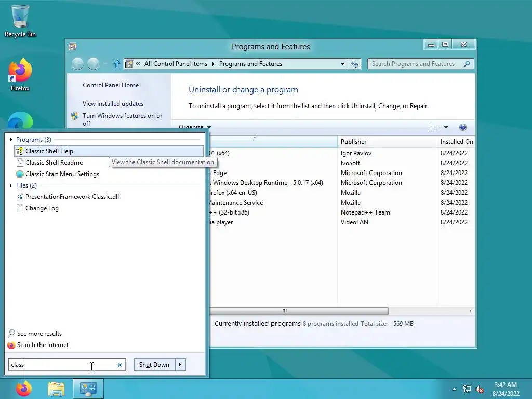The image size is (532, 399).
Task: Open the address bar history dropdown
Action: pyautogui.click(x=342, y=64)
